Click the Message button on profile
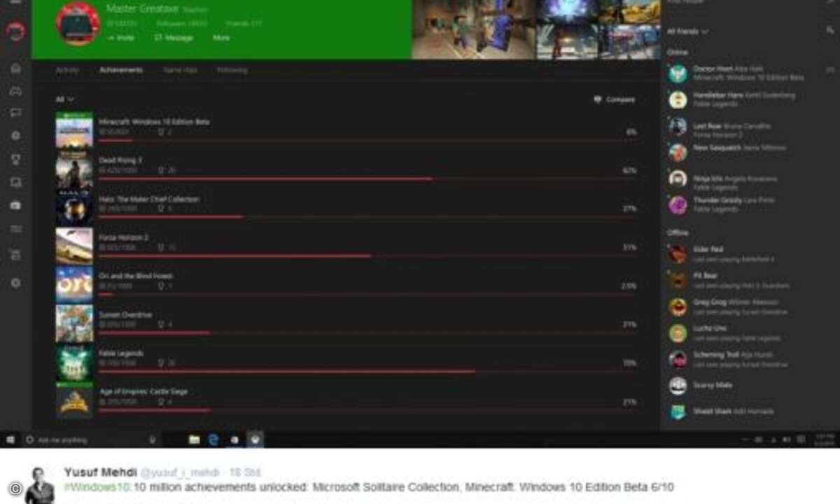This screenshot has height=504, width=840. pyautogui.click(x=174, y=38)
